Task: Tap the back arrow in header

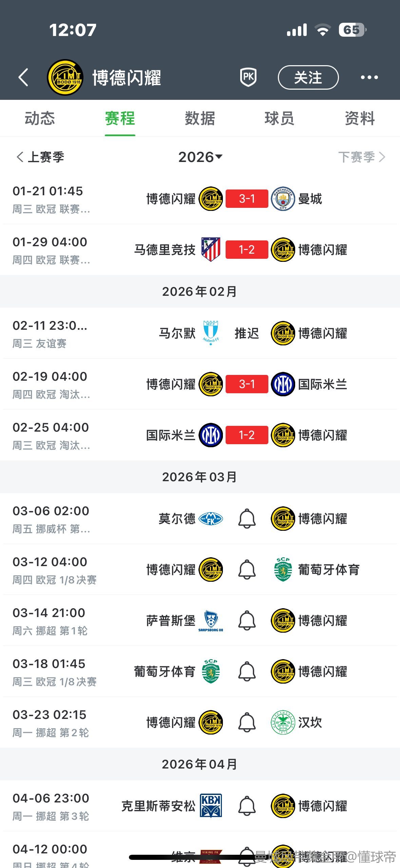Action: coord(23,77)
